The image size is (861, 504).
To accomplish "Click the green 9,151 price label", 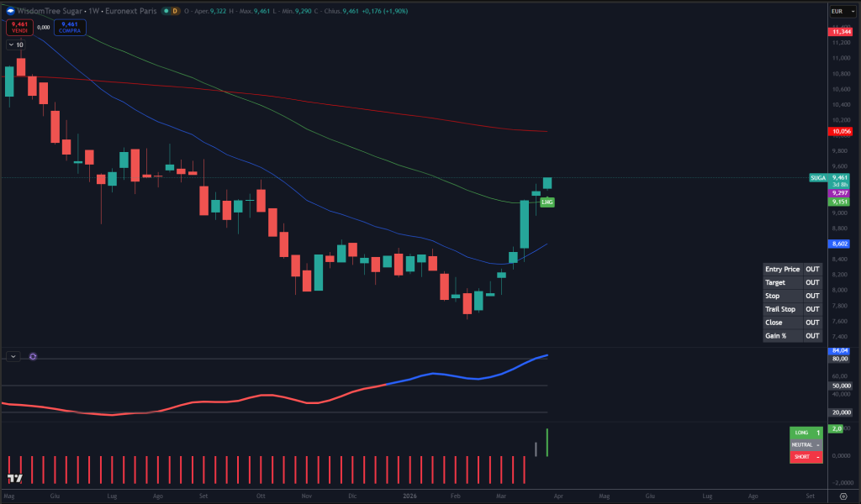I will tap(839, 202).
